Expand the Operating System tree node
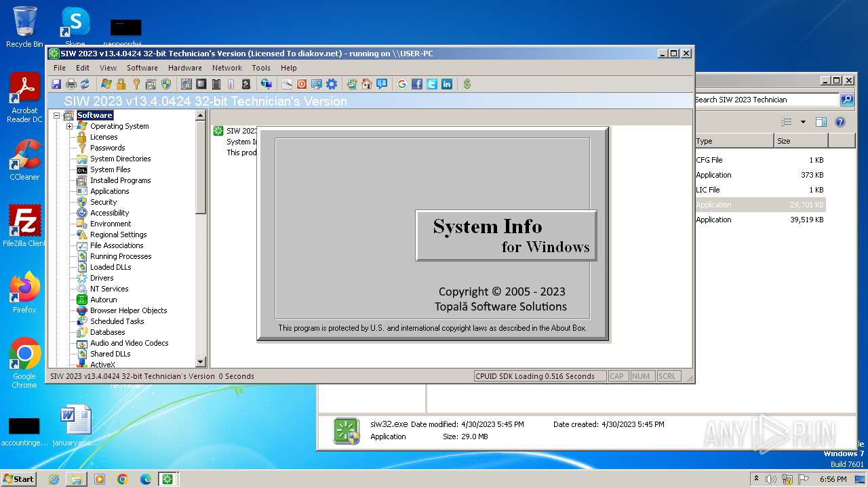 click(69, 126)
